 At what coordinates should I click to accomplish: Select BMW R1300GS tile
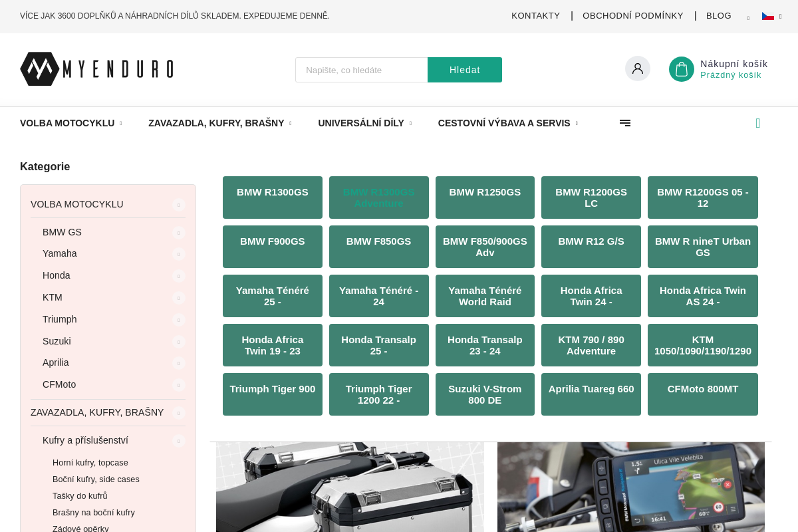(273, 198)
